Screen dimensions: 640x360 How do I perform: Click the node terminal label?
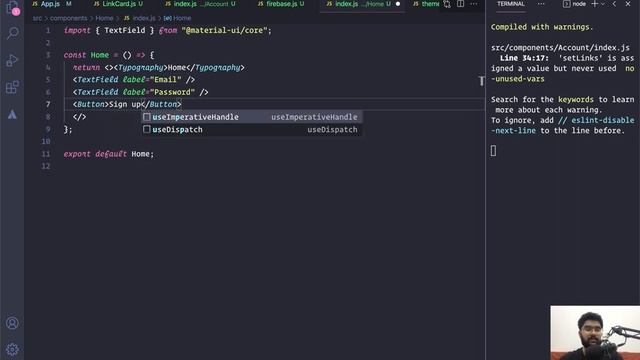coord(579,4)
